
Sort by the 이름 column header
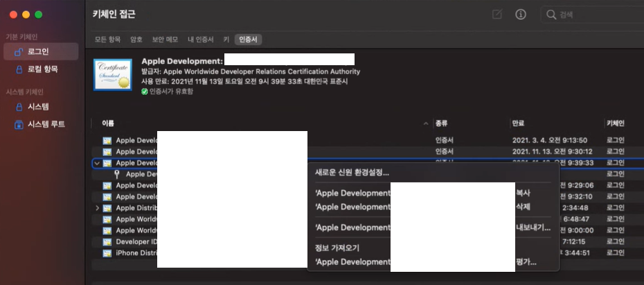point(108,123)
